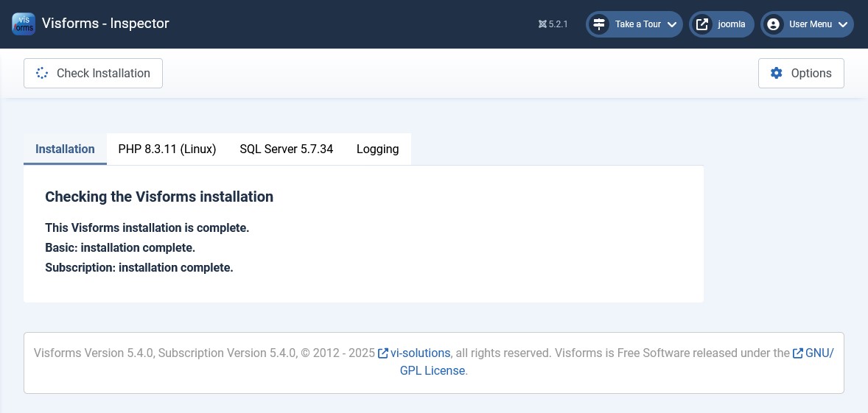Open the PHP 8.3.11 (Linux) tab
The image size is (868, 413).
tap(167, 149)
